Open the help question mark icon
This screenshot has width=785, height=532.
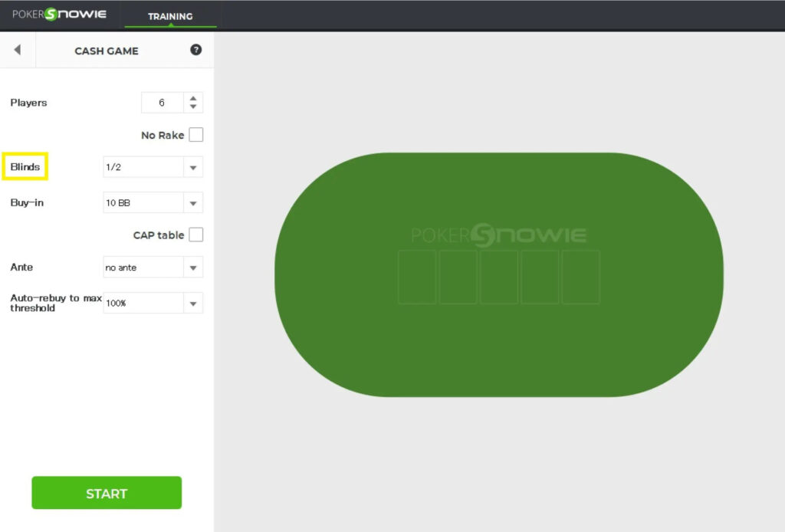click(195, 50)
